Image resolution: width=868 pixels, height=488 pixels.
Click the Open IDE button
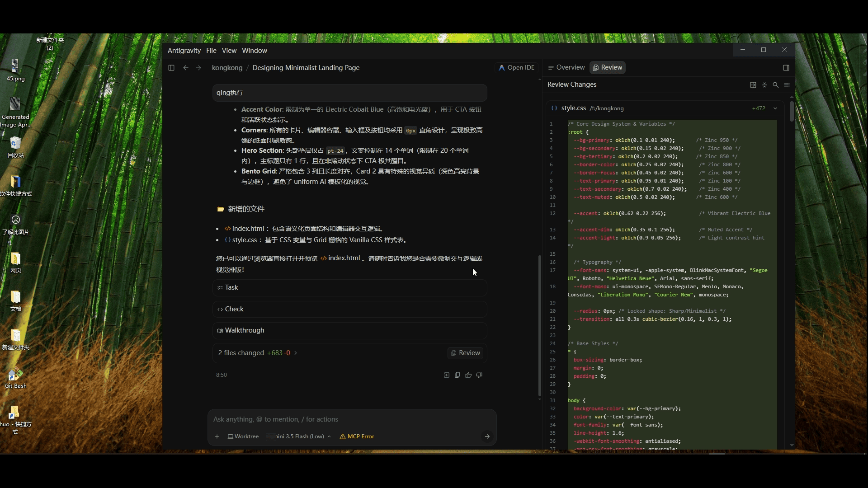[x=516, y=67]
